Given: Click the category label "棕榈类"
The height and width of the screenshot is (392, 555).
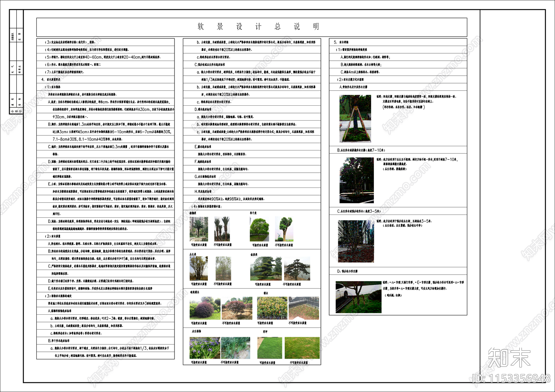Looking at the screenshot, I should (193, 213).
